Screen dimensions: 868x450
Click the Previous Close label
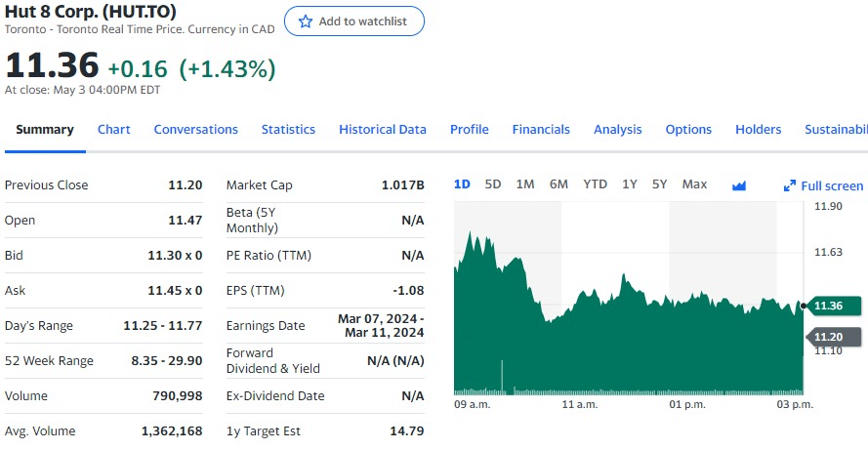(47, 184)
